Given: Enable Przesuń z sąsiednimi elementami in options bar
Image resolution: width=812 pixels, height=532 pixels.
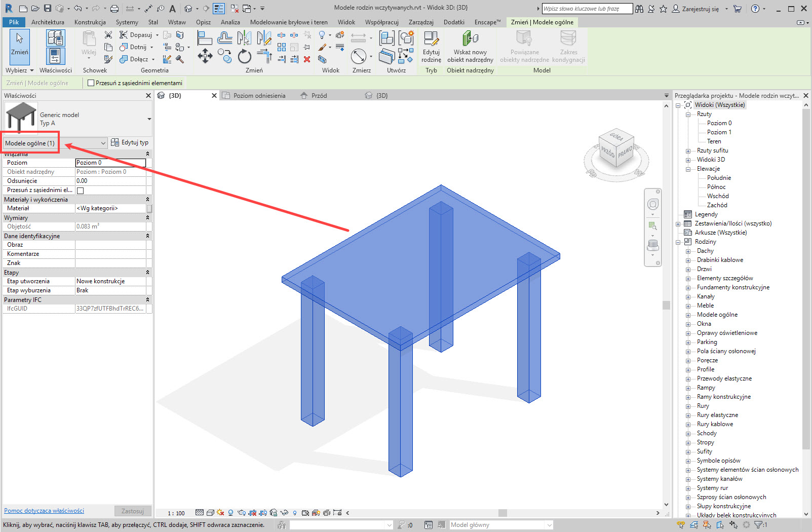Looking at the screenshot, I should (91, 83).
